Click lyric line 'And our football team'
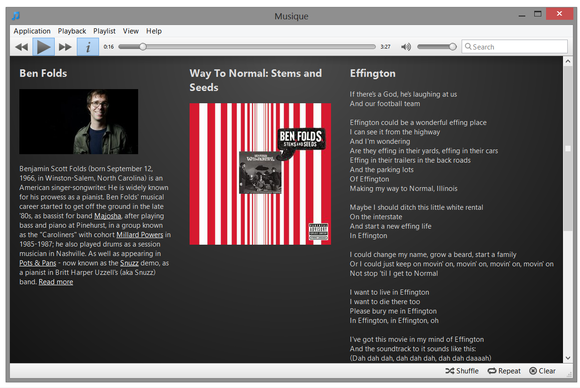Viewport: 580px width, 388px height. [x=385, y=104]
